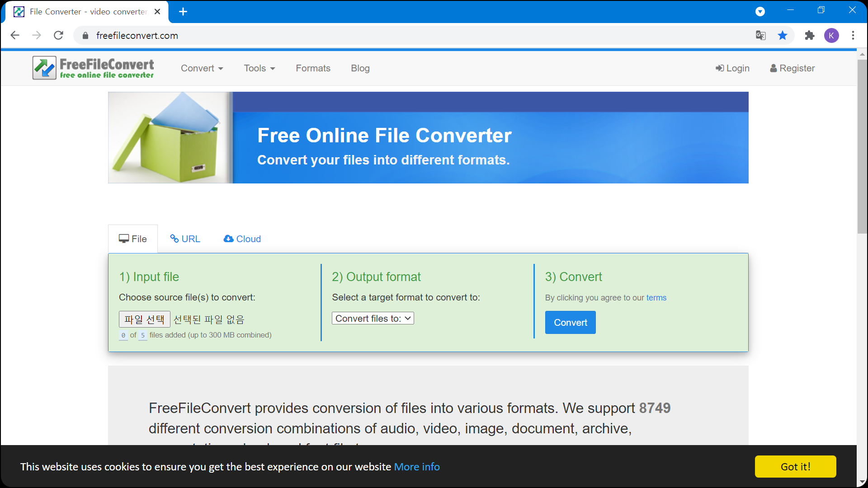Click the Register person icon
868x488 pixels.
point(773,68)
